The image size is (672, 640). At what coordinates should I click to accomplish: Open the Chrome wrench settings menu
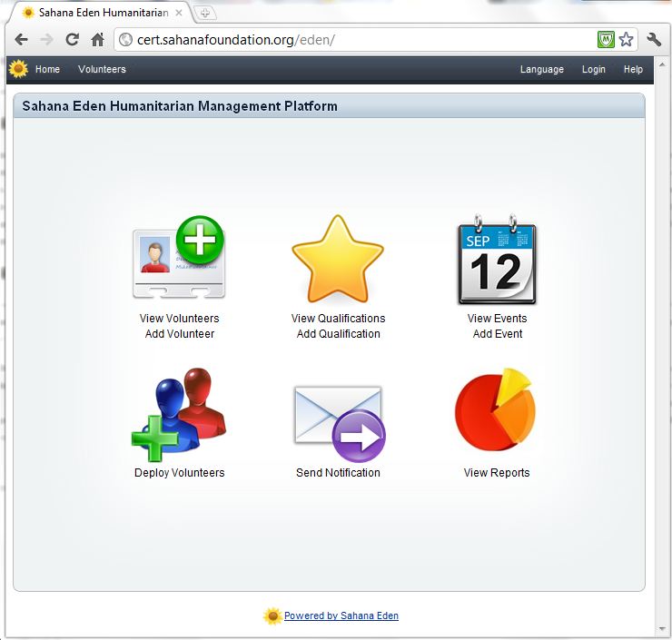pos(654,40)
